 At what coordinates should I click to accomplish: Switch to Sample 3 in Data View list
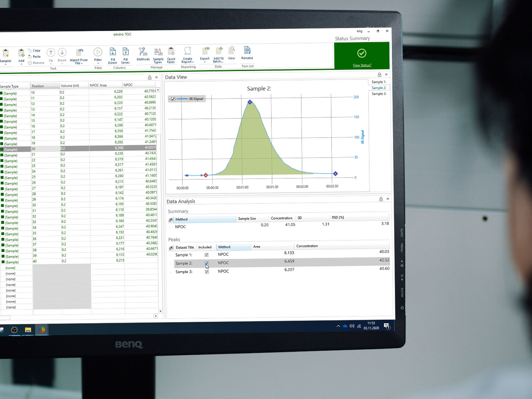click(379, 94)
